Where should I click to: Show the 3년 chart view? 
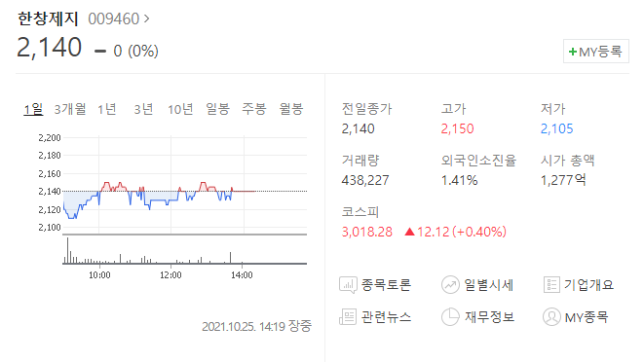tap(144, 109)
